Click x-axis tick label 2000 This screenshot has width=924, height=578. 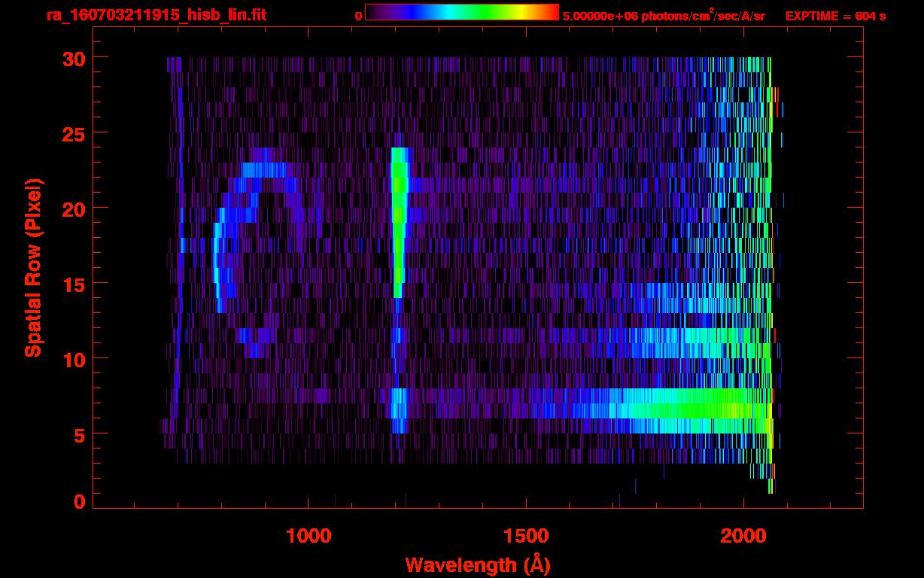(x=743, y=536)
